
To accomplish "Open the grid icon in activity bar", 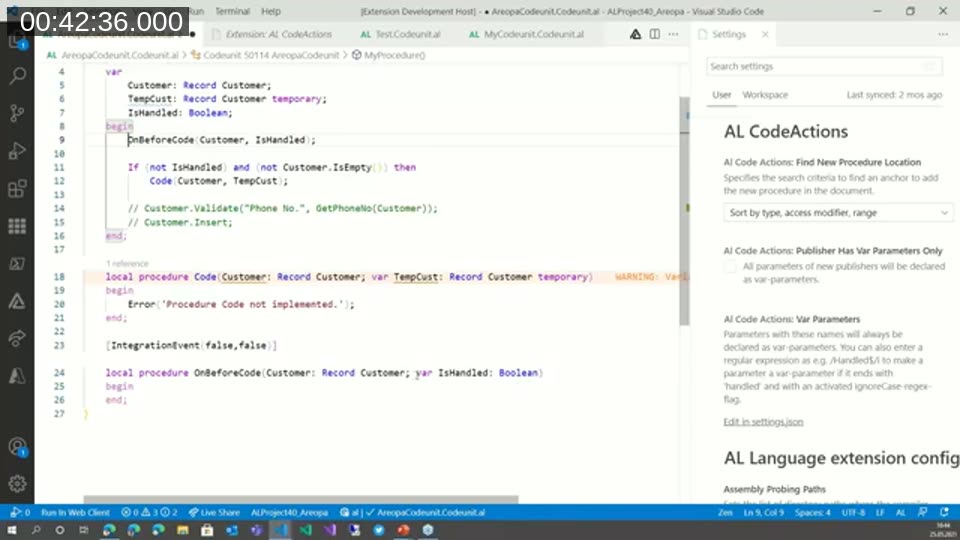I will point(17,226).
